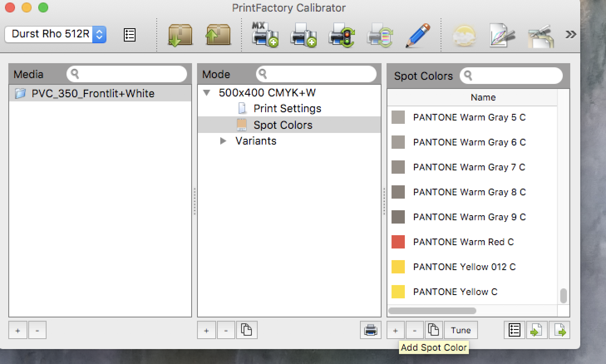
Task: Export spot colors document arrow icon
Action: (x=559, y=330)
